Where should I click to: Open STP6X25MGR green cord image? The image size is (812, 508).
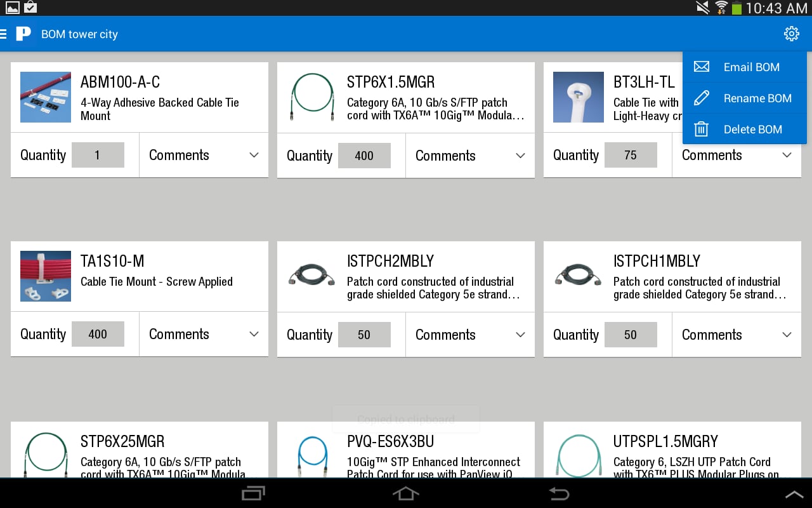pyautogui.click(x=46, y=454)
